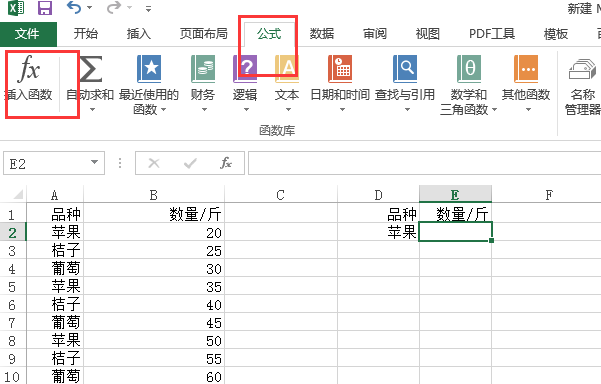601x384 pixels.
Task: Select row 1 header
Action: tap(13, 214)
